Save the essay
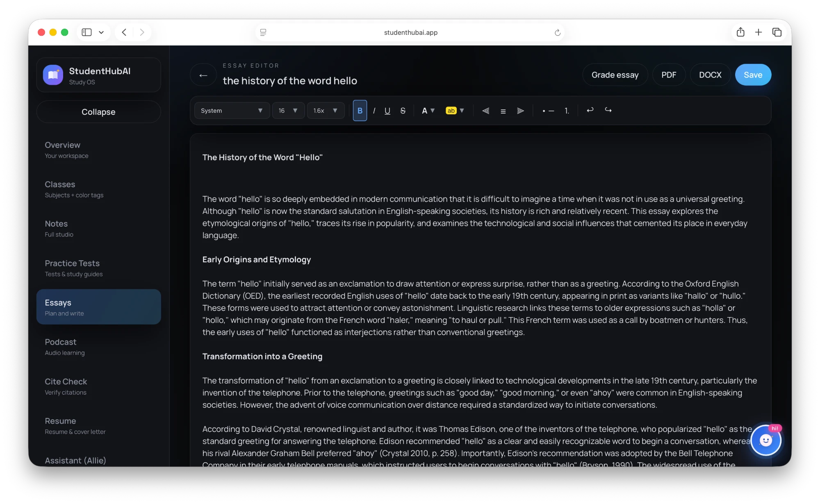Viewport: 820px width, 504px height. pyautogui.click(x=753, y=75)
